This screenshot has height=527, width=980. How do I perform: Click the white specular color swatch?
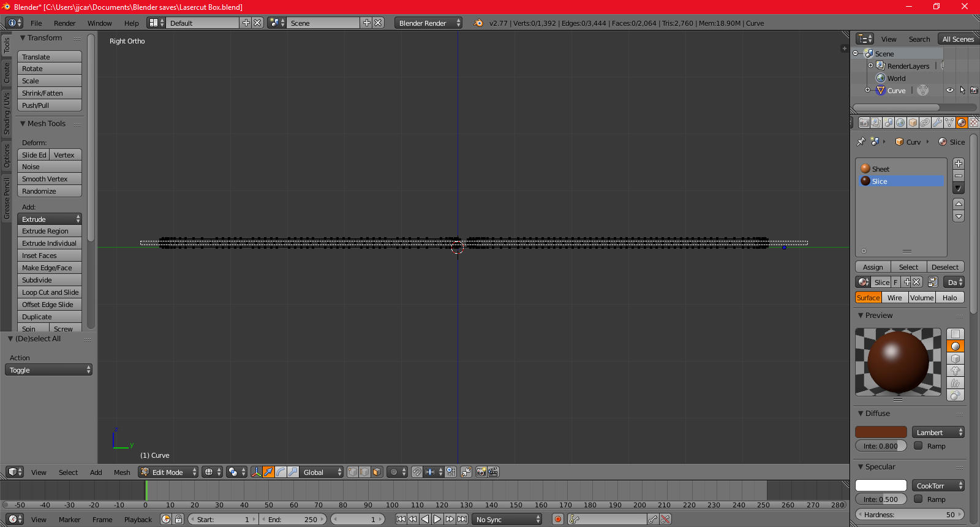pos(881,485)
